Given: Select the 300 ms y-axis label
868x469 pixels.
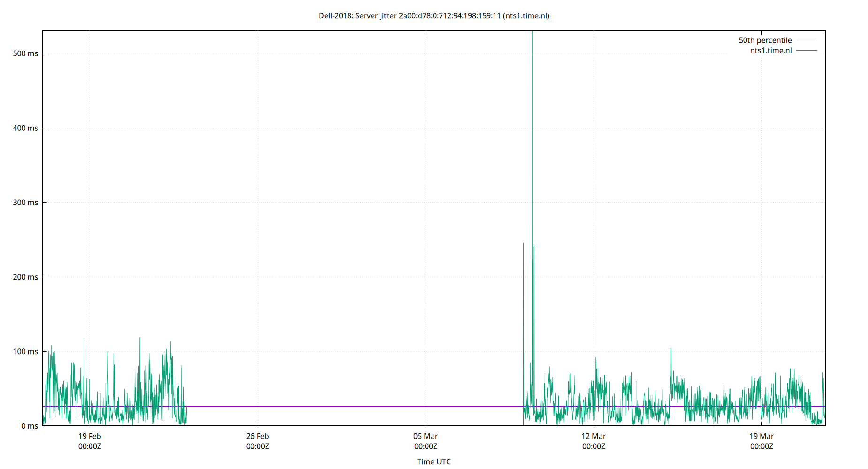Looking at the screenshot, I should [x=26, y=203].
